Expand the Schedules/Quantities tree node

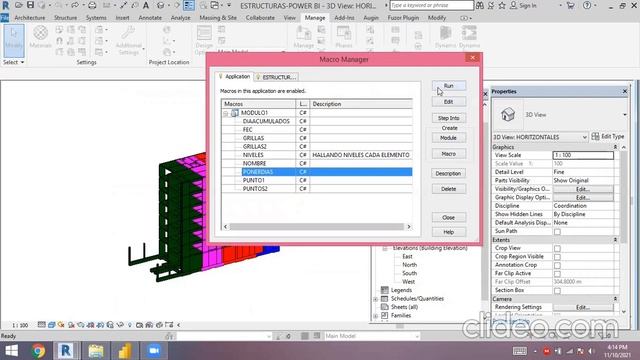[376, 299]
